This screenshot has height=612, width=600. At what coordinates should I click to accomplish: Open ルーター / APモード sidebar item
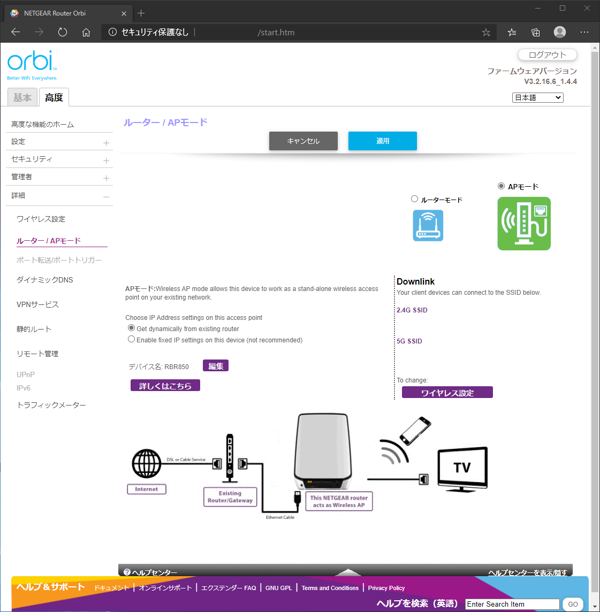pos(48,241)
